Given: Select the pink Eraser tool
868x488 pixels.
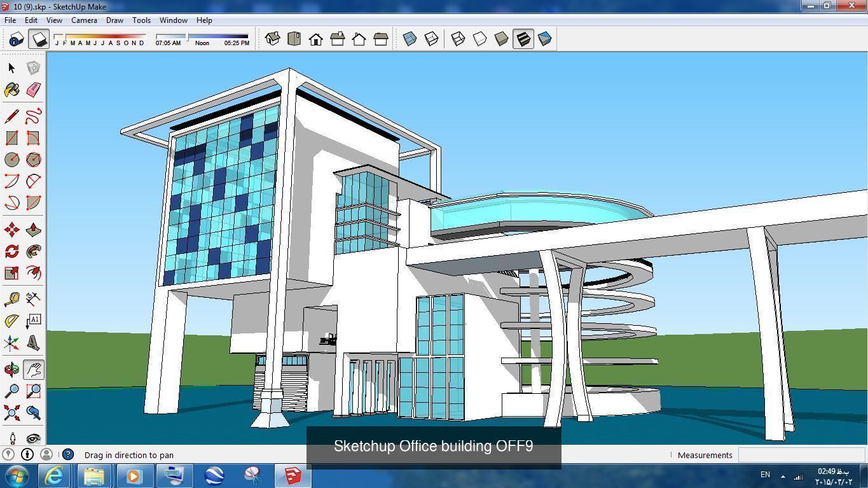Looking at the screenshot, I should coord(33,90).
